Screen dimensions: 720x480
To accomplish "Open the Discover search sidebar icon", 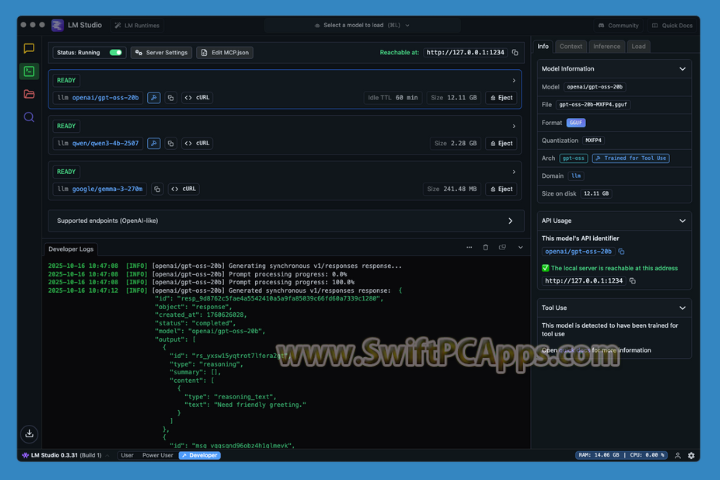I will point(29,117).
